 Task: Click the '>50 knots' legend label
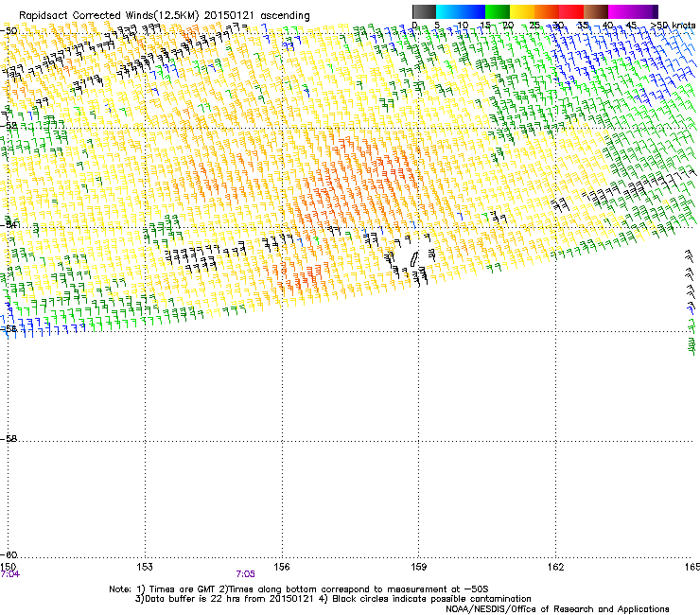point(674,26)
